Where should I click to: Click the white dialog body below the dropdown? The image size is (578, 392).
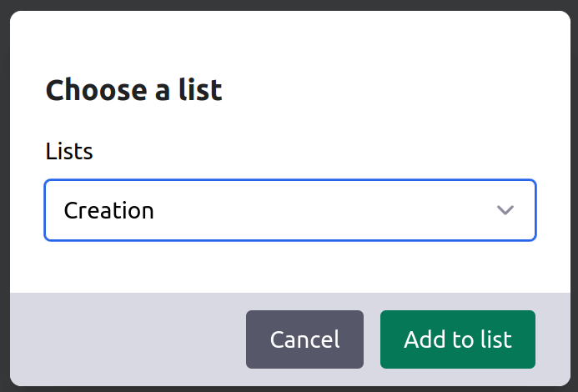click(289, 267)
